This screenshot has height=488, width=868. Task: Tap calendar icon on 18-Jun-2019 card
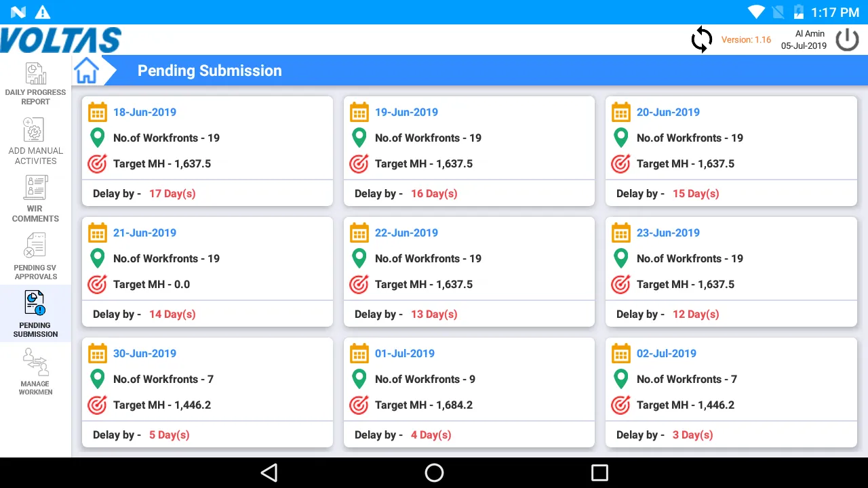98,113
